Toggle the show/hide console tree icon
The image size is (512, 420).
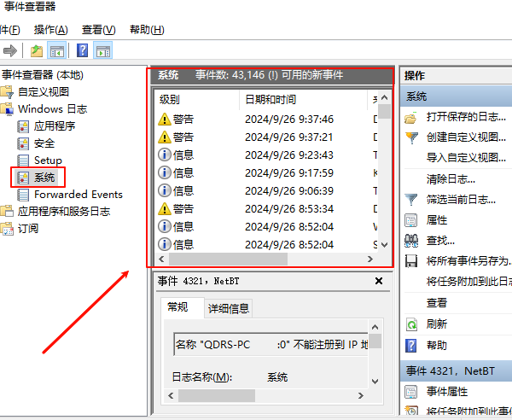pyautogui.click(x=57, y=51)
